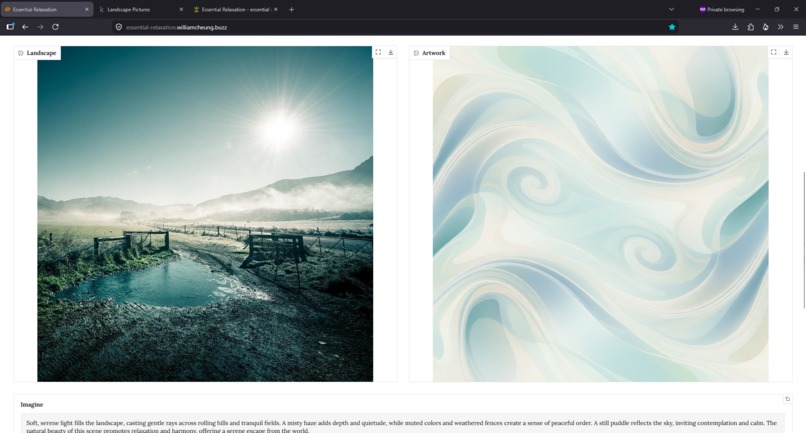Close the Landscape Pictures tab

tap(181, 9)
